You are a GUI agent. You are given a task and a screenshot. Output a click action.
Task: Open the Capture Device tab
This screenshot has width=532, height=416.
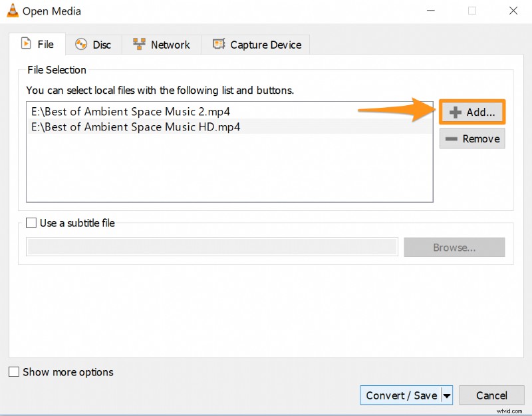tap(255, 44)
